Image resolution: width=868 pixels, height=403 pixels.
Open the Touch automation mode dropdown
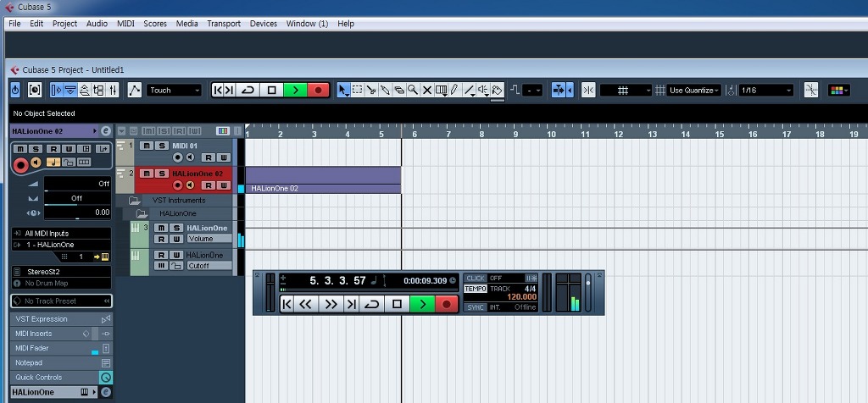click(175, 90)
